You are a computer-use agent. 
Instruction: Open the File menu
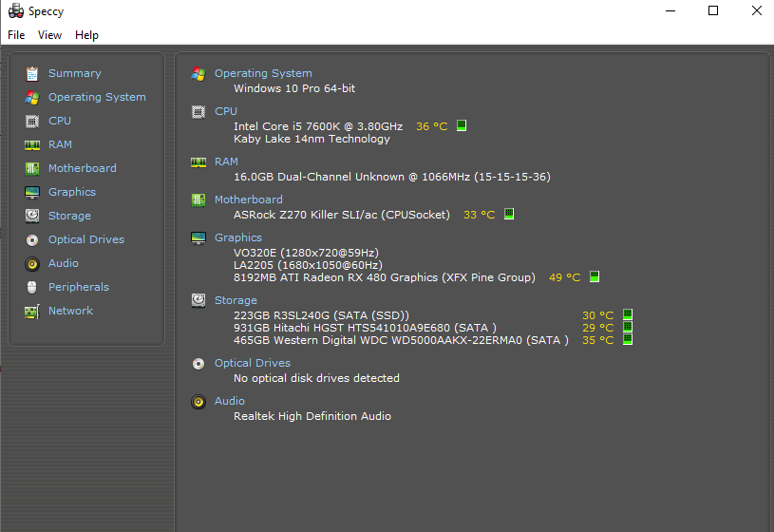point(16,35)
